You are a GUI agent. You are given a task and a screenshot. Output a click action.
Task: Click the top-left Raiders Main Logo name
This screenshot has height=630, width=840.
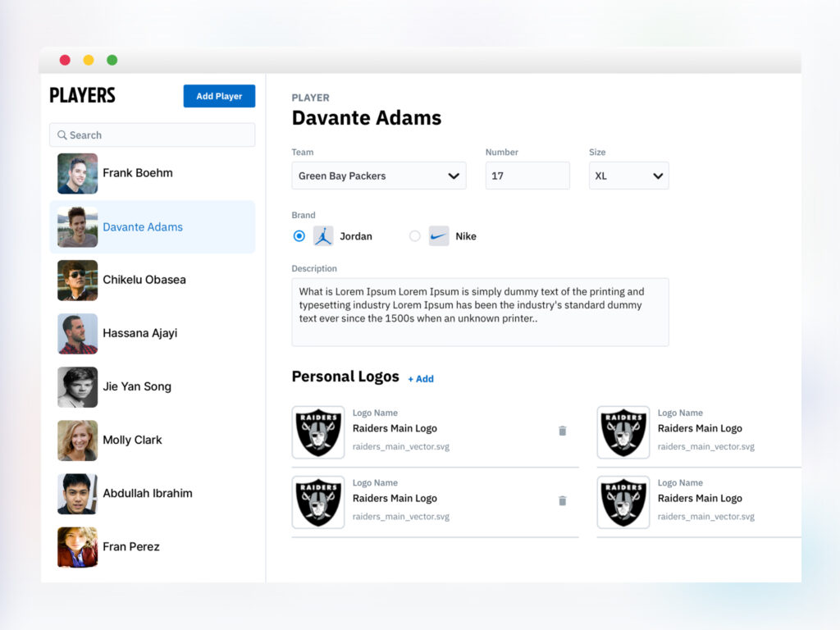[395, 428]
